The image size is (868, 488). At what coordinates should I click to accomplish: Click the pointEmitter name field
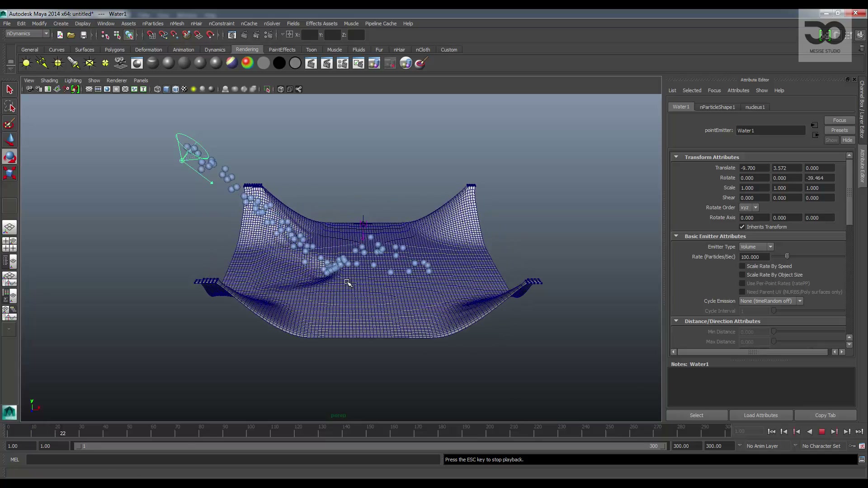pyautogui.click(x=770, y=131)
